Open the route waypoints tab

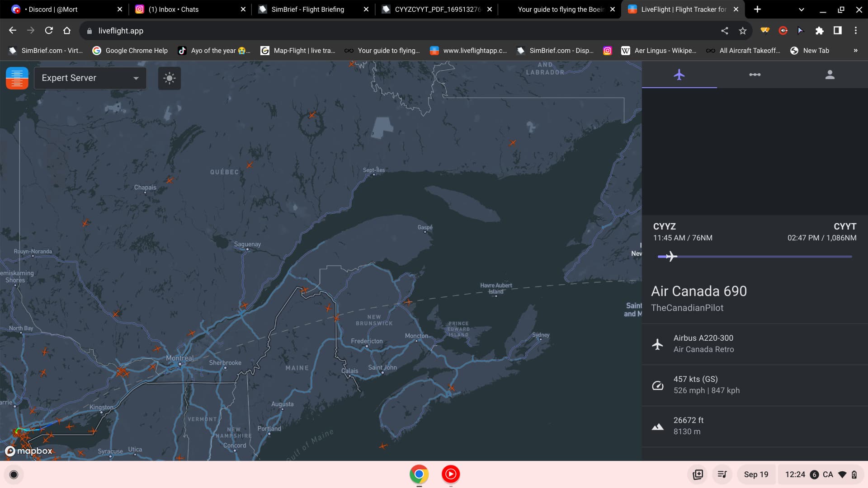(x=755, y=75)
